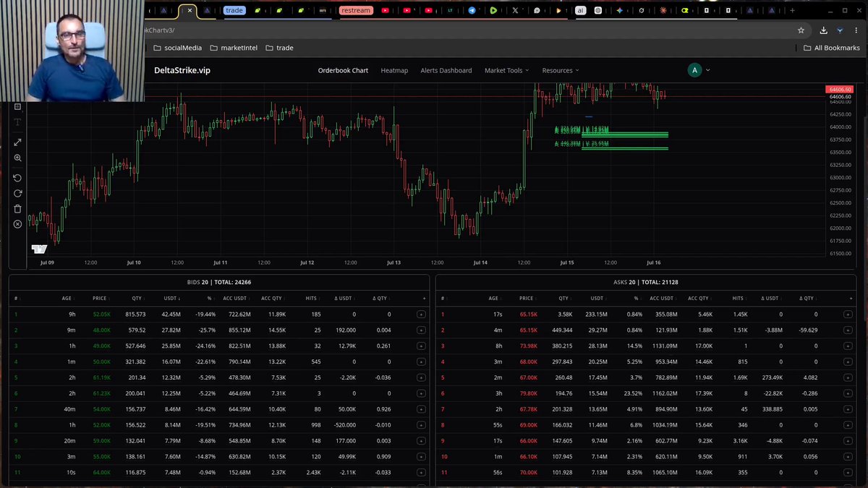868x488 pixels.
Task: Add bid row 1 at 52.05K
Action: point(421,314)
